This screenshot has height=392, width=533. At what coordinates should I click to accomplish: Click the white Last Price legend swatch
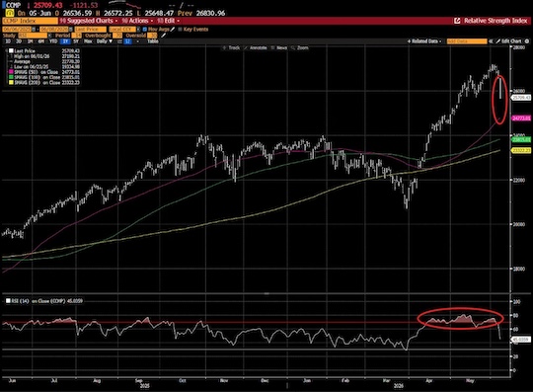coord(11,50)
